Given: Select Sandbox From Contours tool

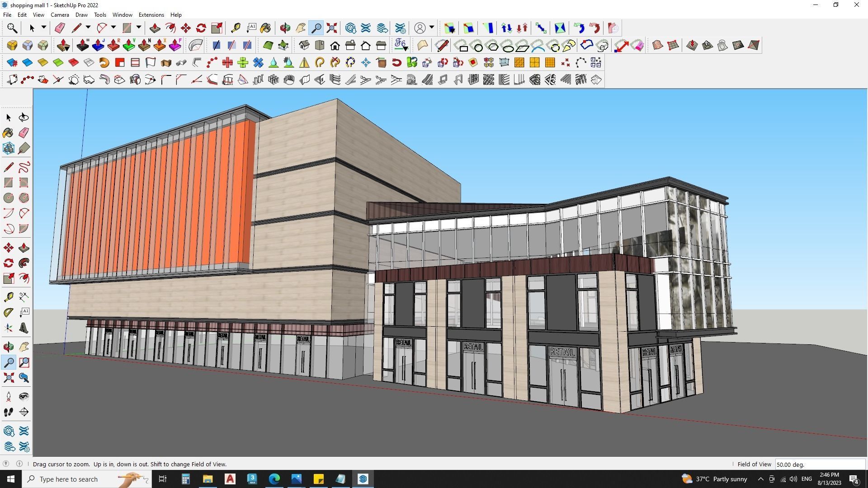Looking at the screenshot, I should (658, 45).
